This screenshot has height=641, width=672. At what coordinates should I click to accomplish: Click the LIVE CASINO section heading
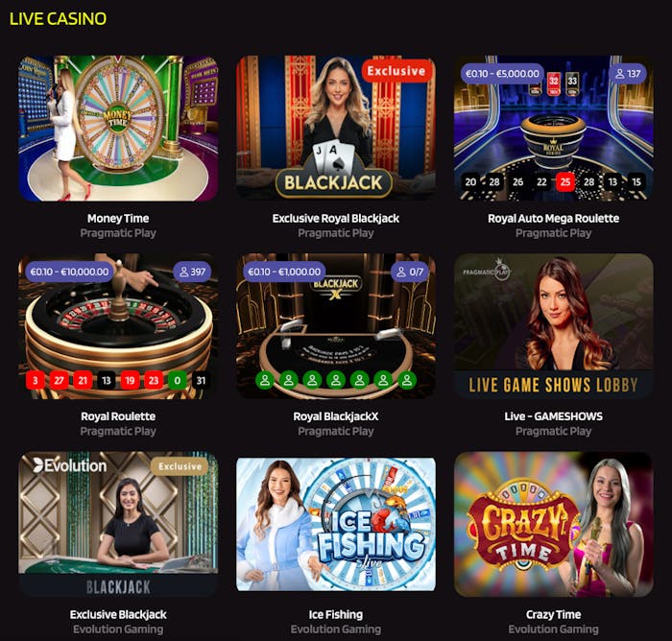tap(58, 19)
